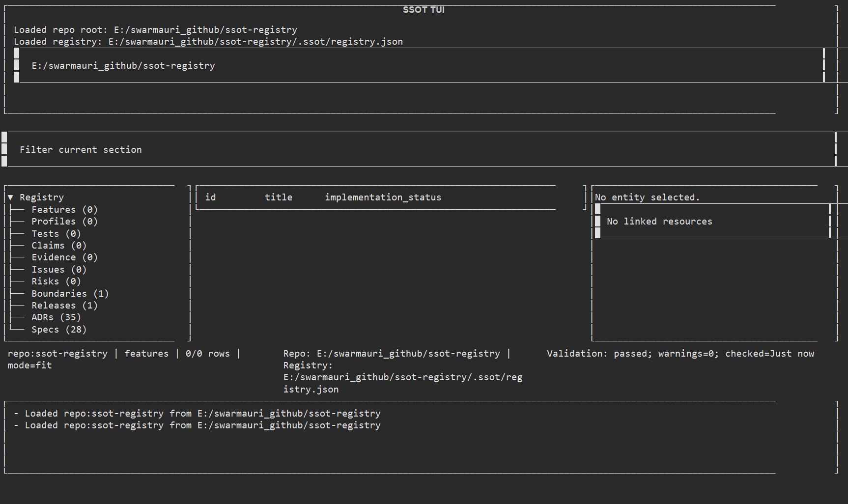This screenshot has height=504, width=848.
Task: Click the 'Loaded registry:' header line
Action: point(208,42)
